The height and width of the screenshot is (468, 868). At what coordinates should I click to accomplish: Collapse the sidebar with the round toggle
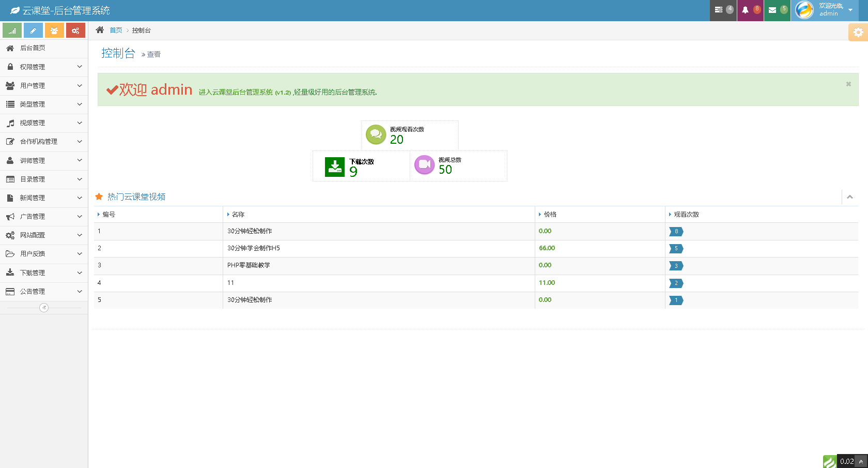pos(44,308)
